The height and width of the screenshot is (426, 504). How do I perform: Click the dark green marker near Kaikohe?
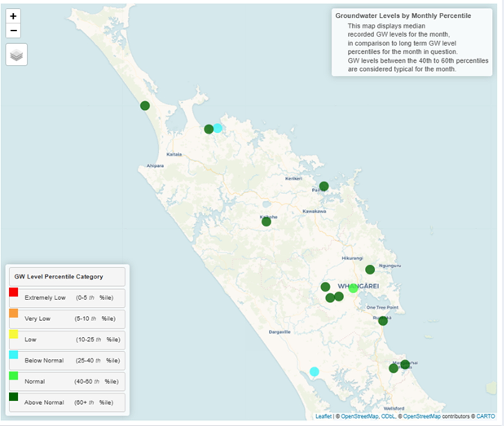266,221
